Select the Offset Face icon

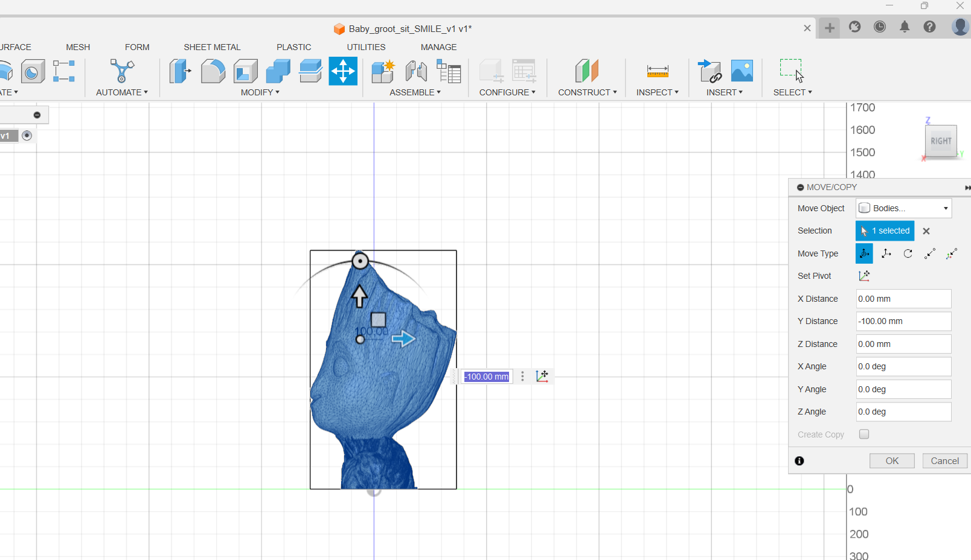[310, 71]
